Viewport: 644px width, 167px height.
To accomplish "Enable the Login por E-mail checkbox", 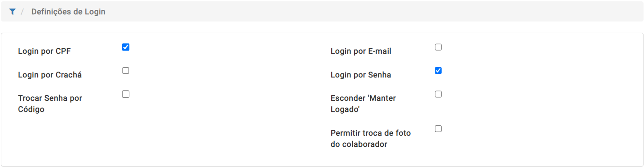I will point(438,47).
